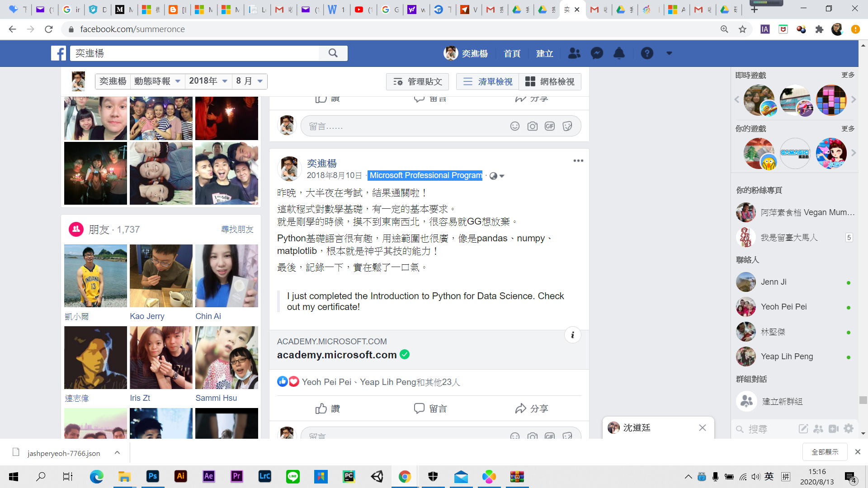The height and width of the screenshot is (488, 868).
Task: Go to the 首頁 home tab
Action: pyautogui.click(x=512, y=54)
